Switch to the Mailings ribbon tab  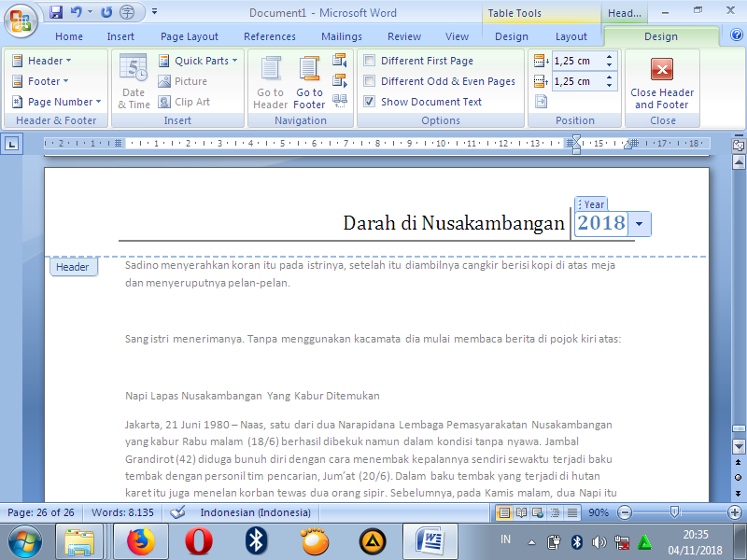pos(342,36)
